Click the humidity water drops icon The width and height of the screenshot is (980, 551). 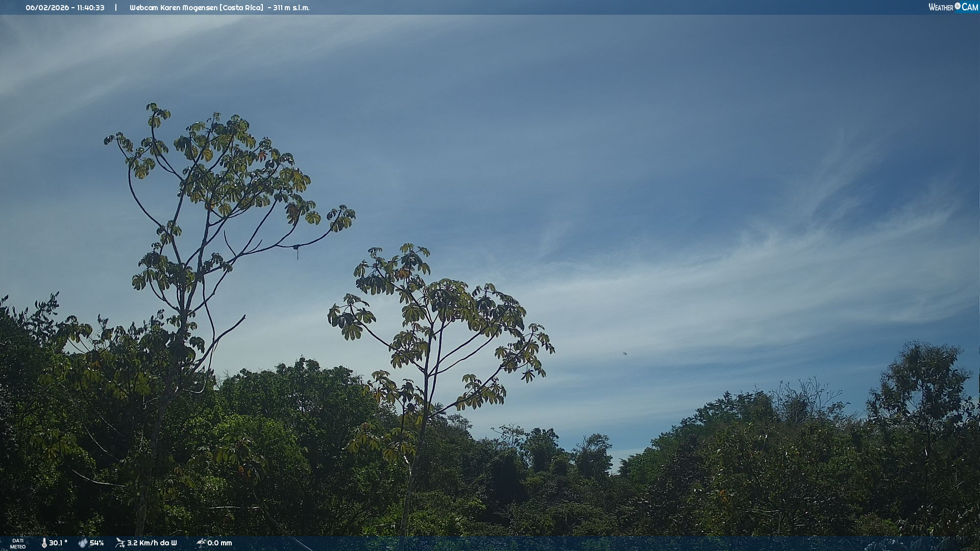tap(83, 543)
